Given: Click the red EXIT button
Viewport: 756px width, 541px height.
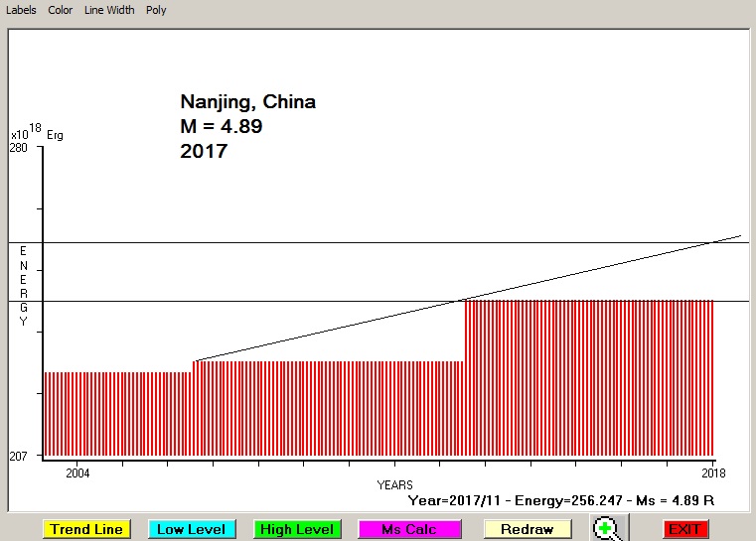Looking at the screenshot, I should 684,529.
